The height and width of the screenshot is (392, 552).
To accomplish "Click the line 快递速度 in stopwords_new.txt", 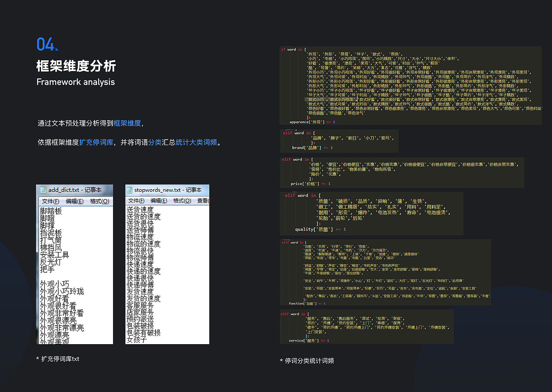I will tap(140, 264).
